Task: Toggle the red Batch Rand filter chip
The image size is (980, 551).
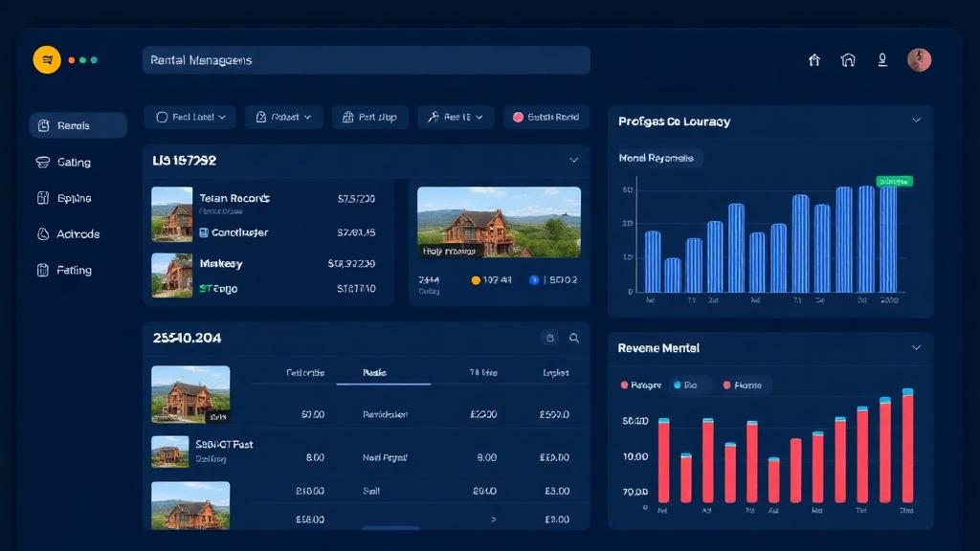Action: [x=546, y=117]
